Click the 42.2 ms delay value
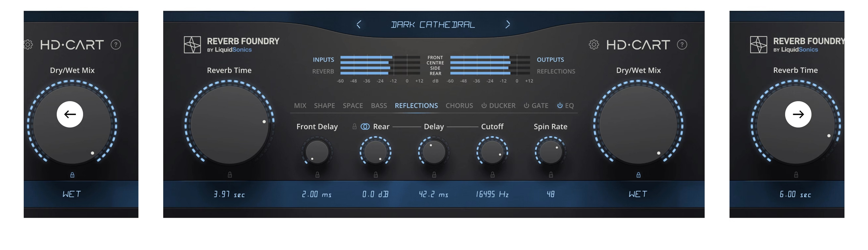This screenshot has width=868, height=250. click(x=434, y=194)
